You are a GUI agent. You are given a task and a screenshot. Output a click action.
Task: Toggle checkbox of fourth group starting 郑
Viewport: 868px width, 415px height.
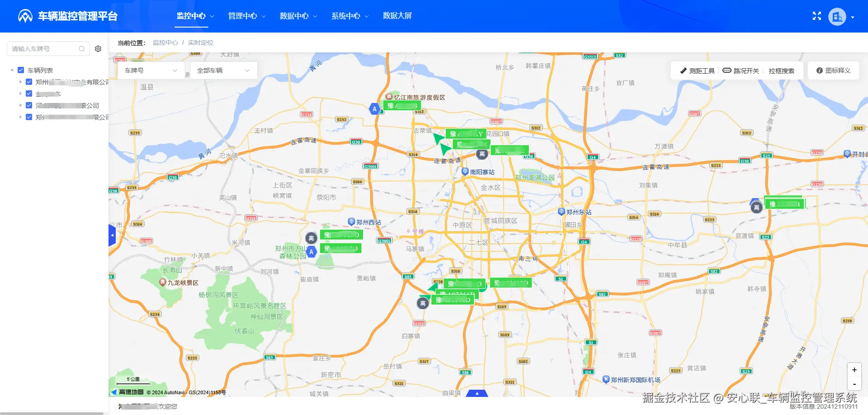pyautogui.click(x=29, y=117)
